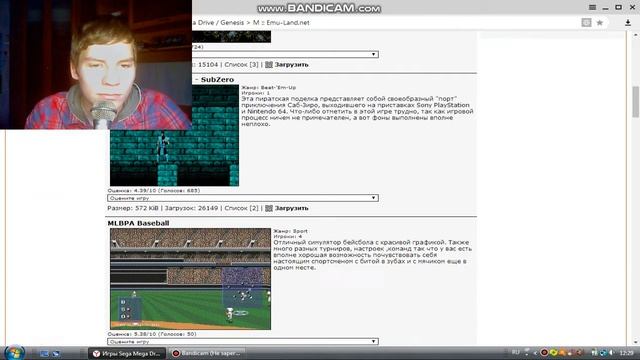
Task: Switch to Bandicam taskbar item
Action: pos(207,353)
